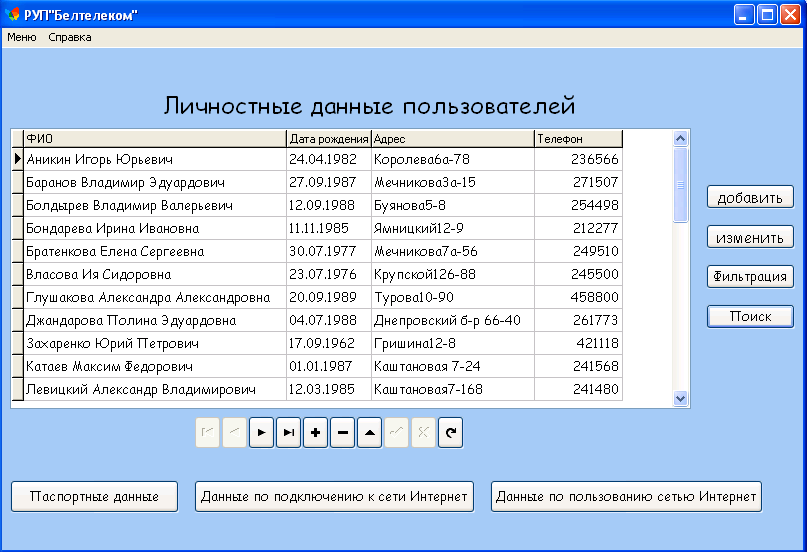Edit record with triangle navigator icon
Viewport: 807px width, 552px height.
370,433
